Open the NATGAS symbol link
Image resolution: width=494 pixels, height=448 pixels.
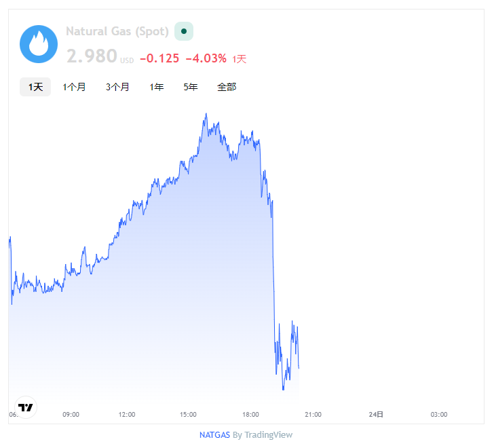[214, 434]
